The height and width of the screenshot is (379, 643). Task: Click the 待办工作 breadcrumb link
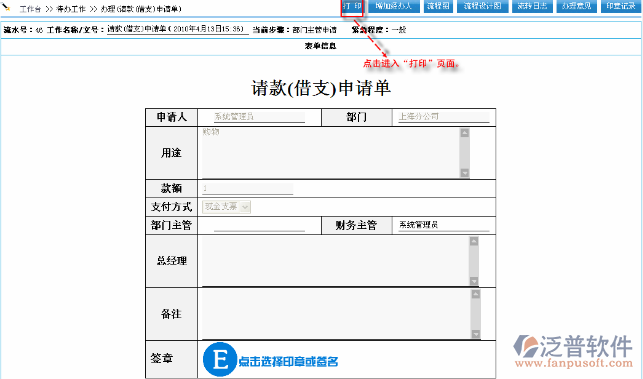tap(71, 9)
